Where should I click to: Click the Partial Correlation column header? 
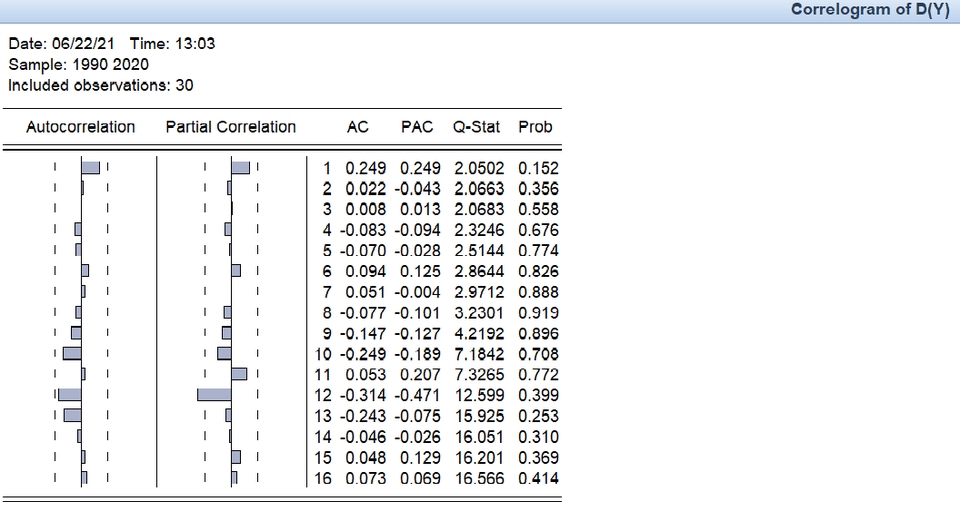pyautogui.click(x=231, y=127)
